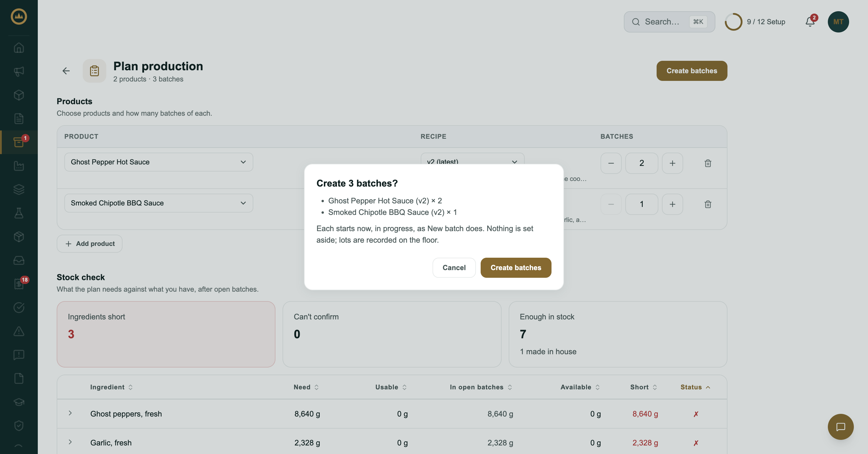
Task: Open the flask icon in the sidebar
Action: [19, 213]
